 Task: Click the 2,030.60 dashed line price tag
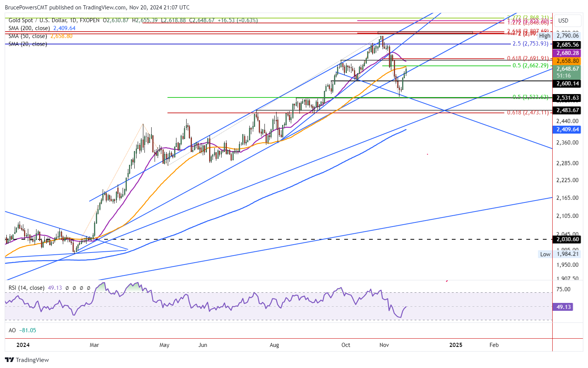click(x=567, y=239)
